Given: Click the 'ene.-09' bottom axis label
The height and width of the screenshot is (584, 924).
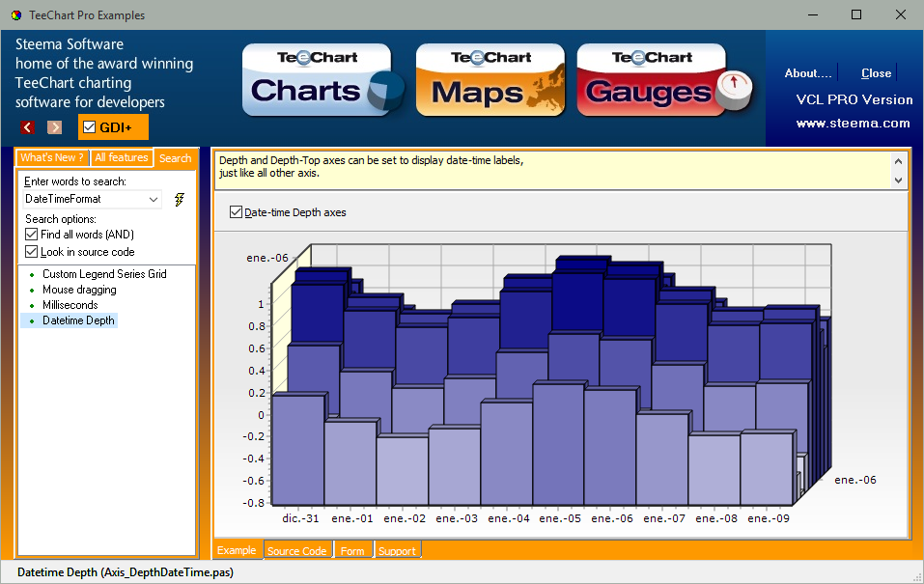Looking at the screenshot, I should tap(769, 518).
